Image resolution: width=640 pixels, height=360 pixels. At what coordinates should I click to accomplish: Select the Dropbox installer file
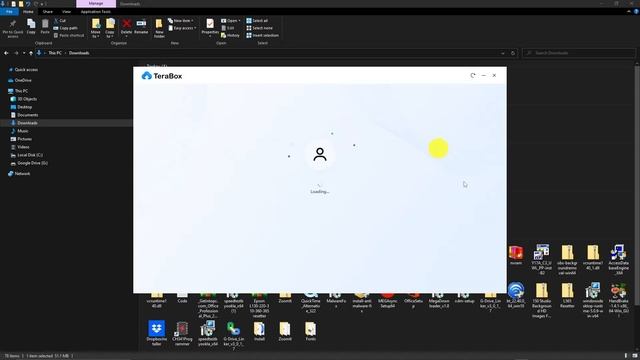point(156,333)
